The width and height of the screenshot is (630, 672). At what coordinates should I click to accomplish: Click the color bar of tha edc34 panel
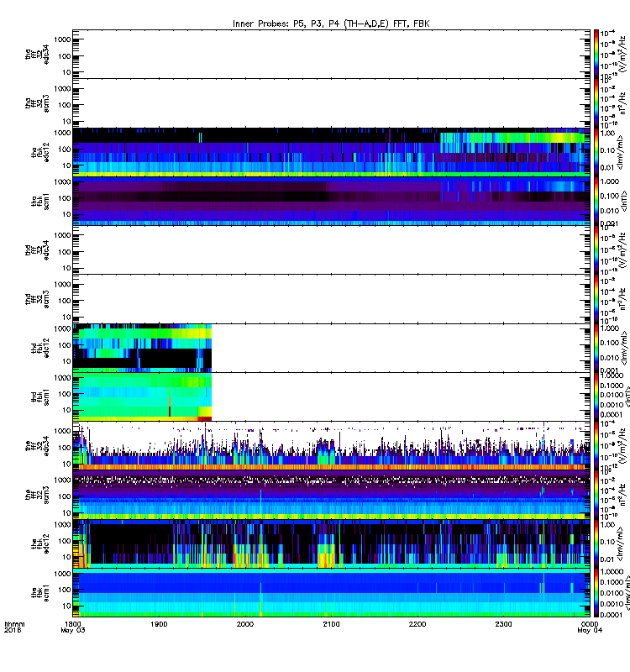click(x=596, y=54)
